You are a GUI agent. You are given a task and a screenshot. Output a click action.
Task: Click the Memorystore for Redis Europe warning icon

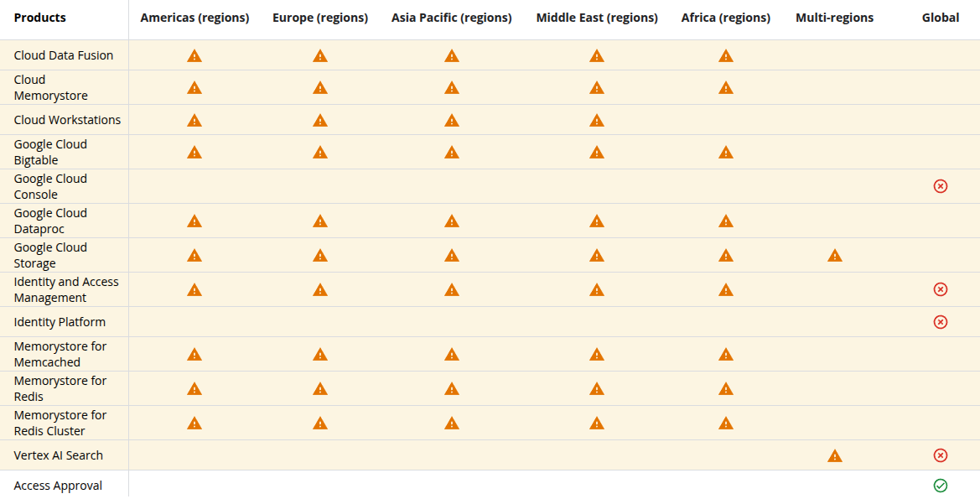(x=320, y=389)
